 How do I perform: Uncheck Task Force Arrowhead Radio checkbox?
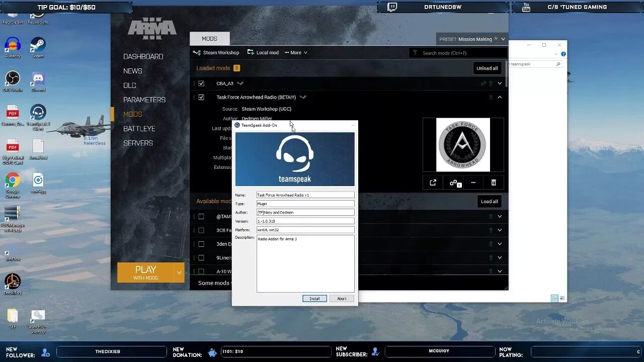[x=201, y=98]
